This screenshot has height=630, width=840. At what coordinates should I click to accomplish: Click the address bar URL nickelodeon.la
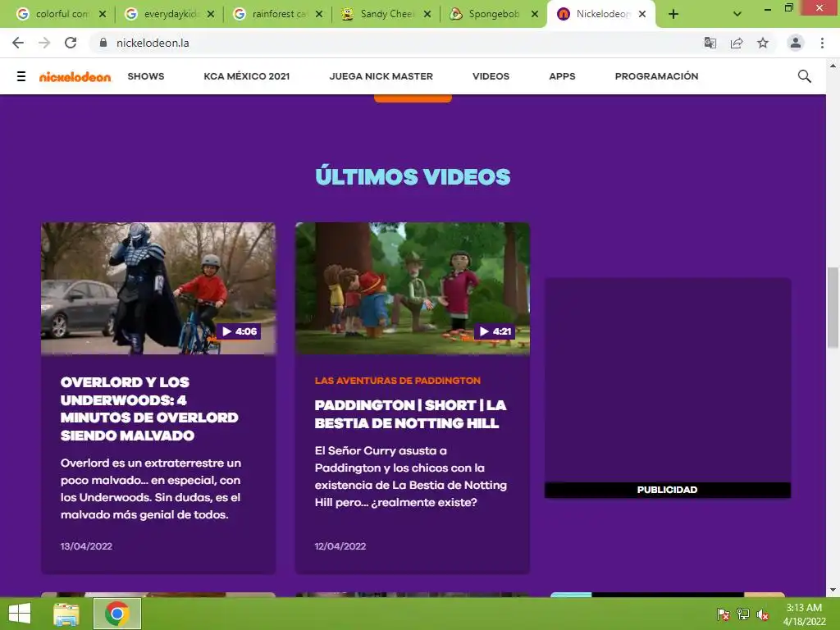pyautogui.click(x=153, y=43)
